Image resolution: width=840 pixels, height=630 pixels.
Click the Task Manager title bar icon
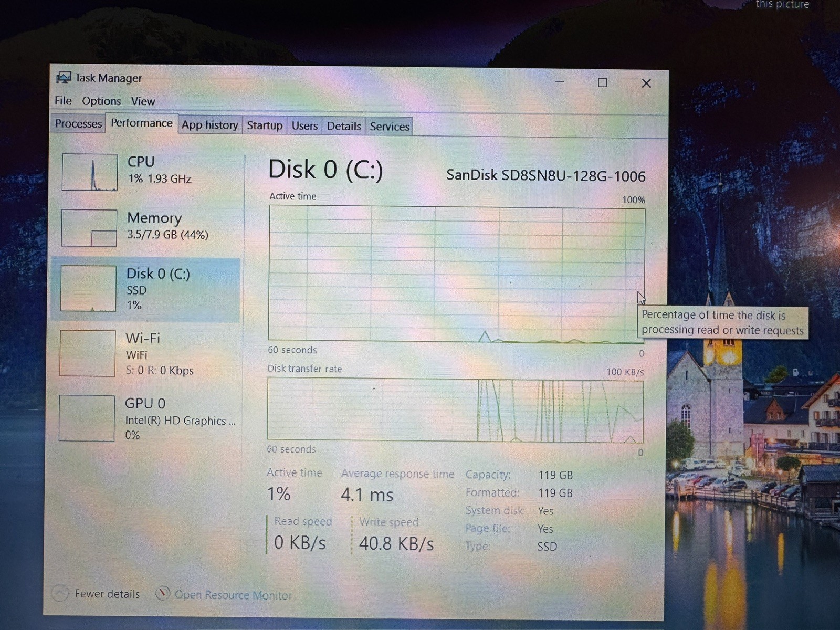tap(64, 78)
